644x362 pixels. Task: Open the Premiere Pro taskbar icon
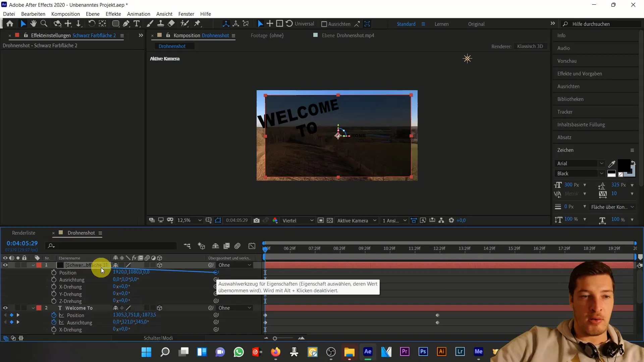[x=405, y=352]
